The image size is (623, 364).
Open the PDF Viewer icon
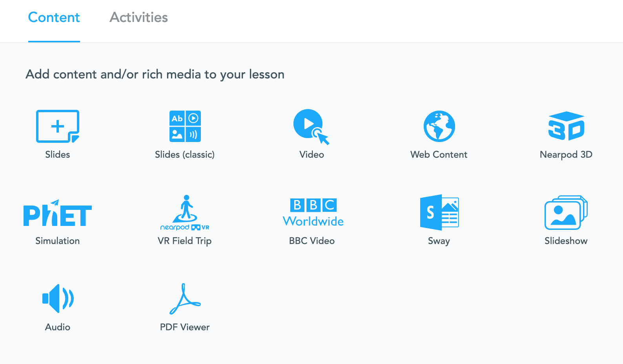pyautogui.click(x=185, y=299)
